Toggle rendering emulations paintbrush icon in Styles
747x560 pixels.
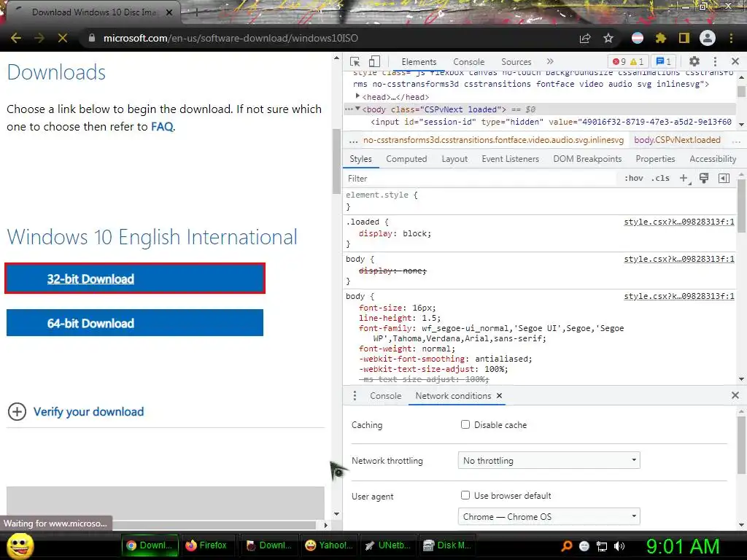(704, 178)
